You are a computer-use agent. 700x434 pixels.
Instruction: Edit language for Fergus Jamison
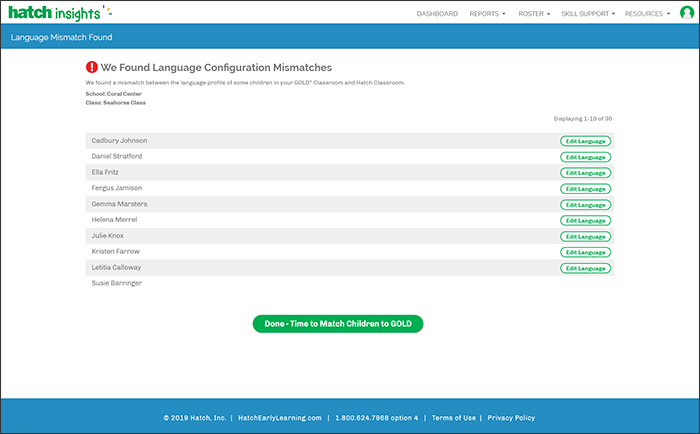click(x=585, y=189)
